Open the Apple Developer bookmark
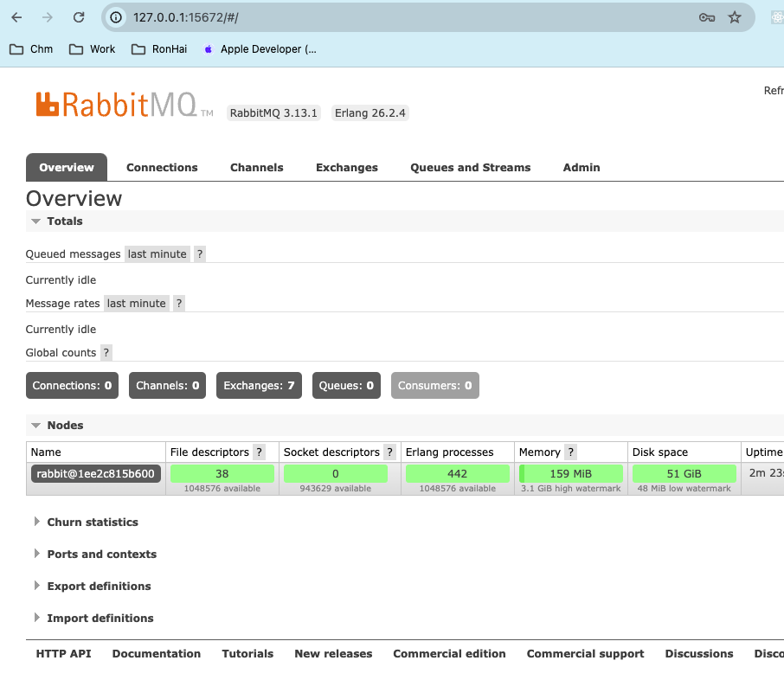The width and height of the screenshot is (784, 699). [x=260, y=49]
